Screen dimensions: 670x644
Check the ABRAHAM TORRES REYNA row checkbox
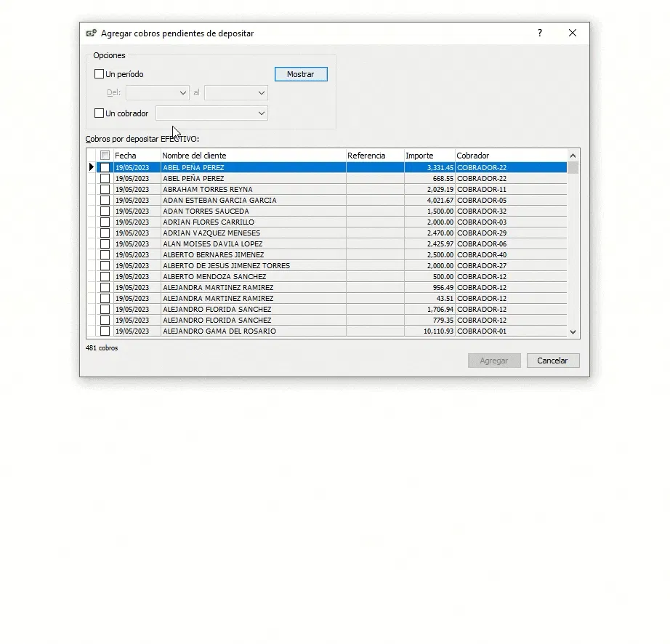(x=105, y=189)
